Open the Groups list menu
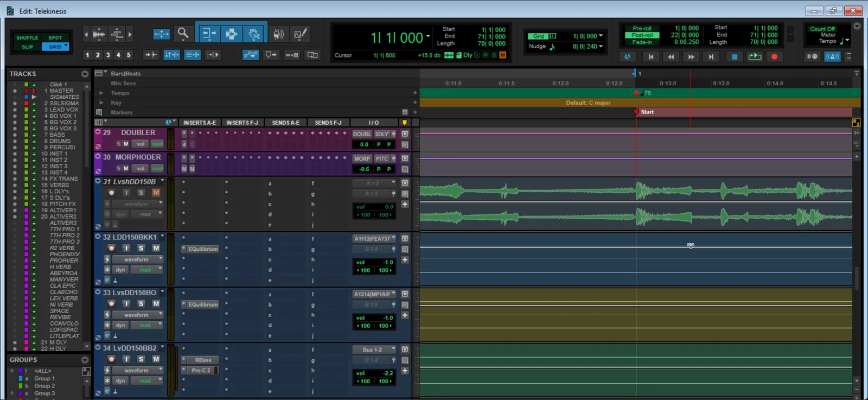 pyautogui.click(x=85, y=360)
